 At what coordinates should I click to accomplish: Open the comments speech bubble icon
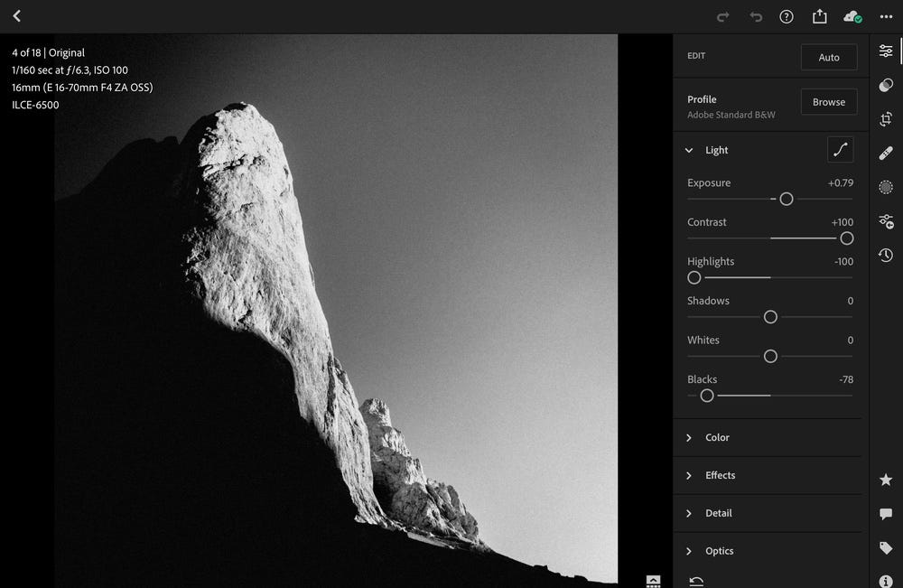pos(886,514)
